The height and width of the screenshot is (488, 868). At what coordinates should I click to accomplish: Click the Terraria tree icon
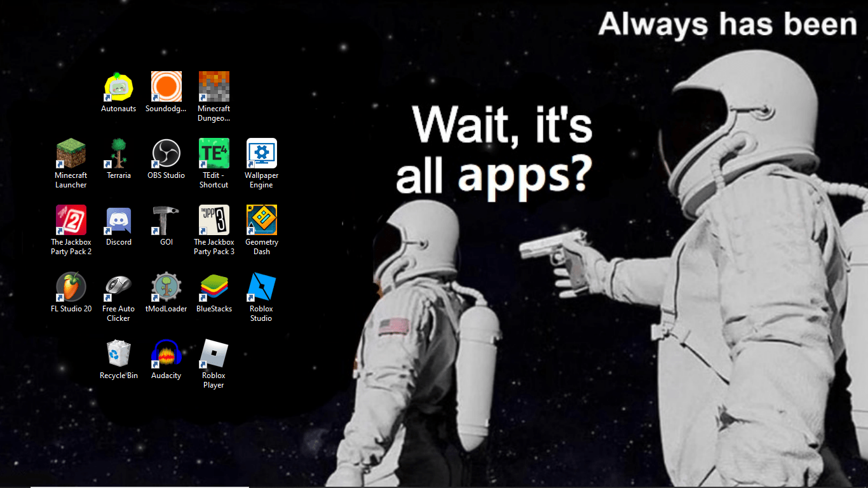click(x=119, y=154)
